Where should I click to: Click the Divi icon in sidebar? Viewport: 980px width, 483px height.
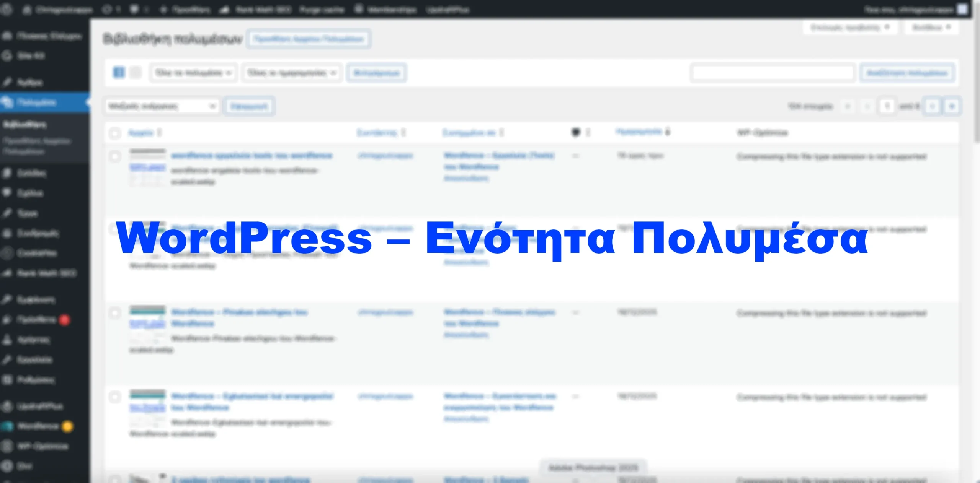7,466
